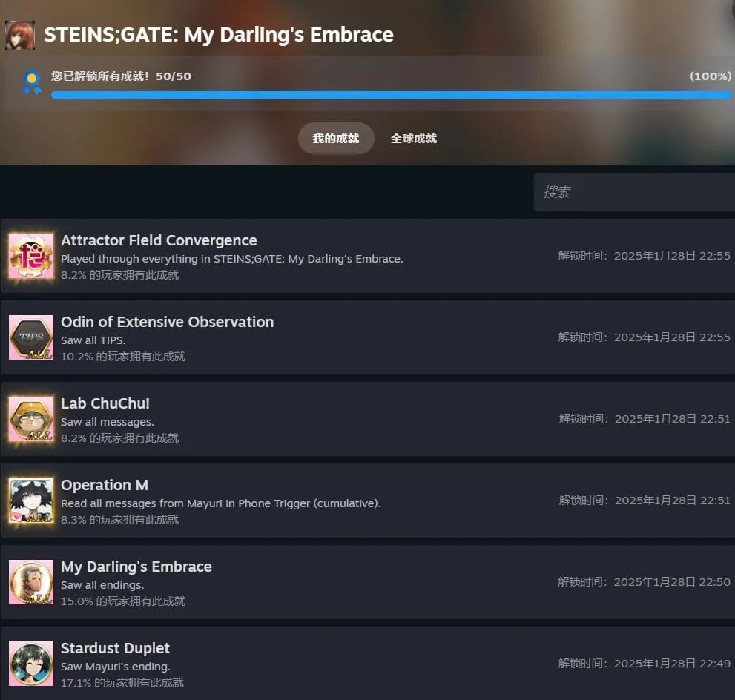The height and width of the screenshot is (700, 735).
Task: Click the STEINS;GATE game icon in header
Action: pyautogui.click(x=20, y=35)
